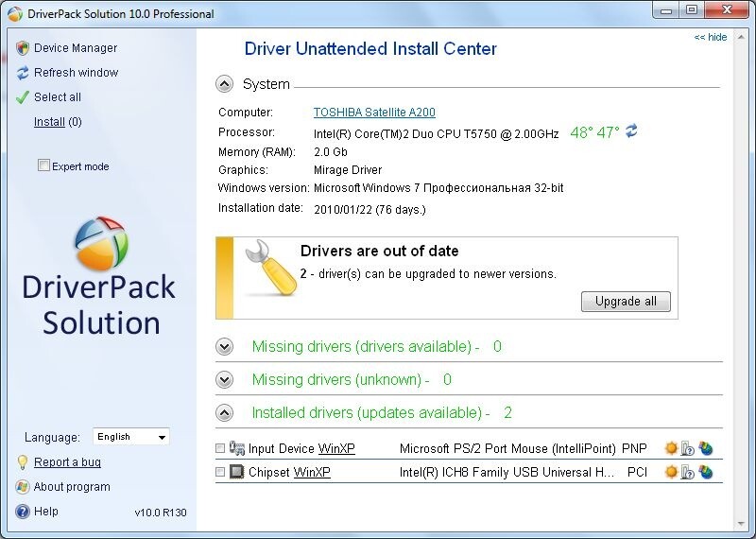Click the Device Manager shield icon
This screenshot has width=756, height=539.
click(23, 48)
